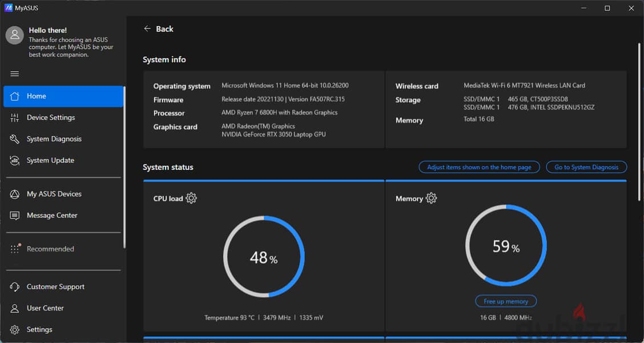The height and width of the screenshot is (343, 644).
Task: Click the MyASUS logo in title bar
Action: tap(8, 8)
